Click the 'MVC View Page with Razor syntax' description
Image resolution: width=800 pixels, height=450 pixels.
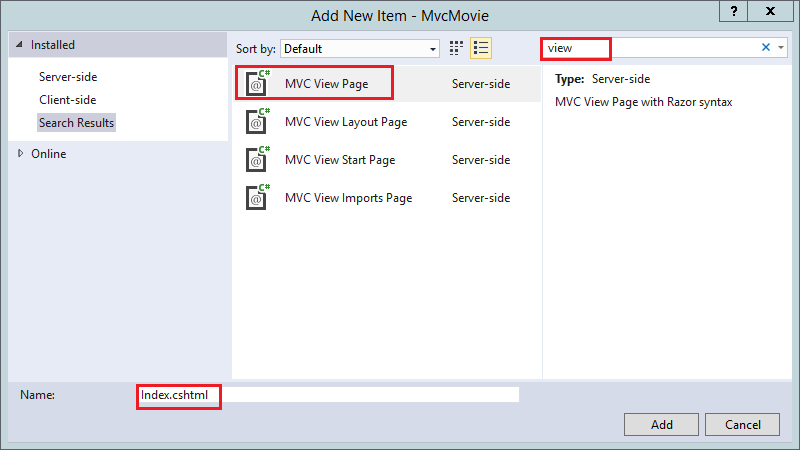(x=643, y=102)
